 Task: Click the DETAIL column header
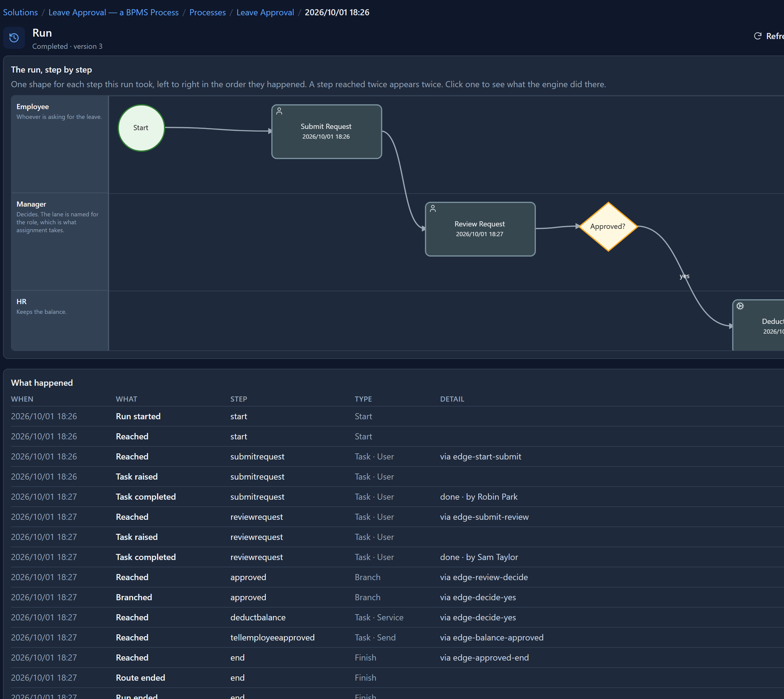pos(452,399)
